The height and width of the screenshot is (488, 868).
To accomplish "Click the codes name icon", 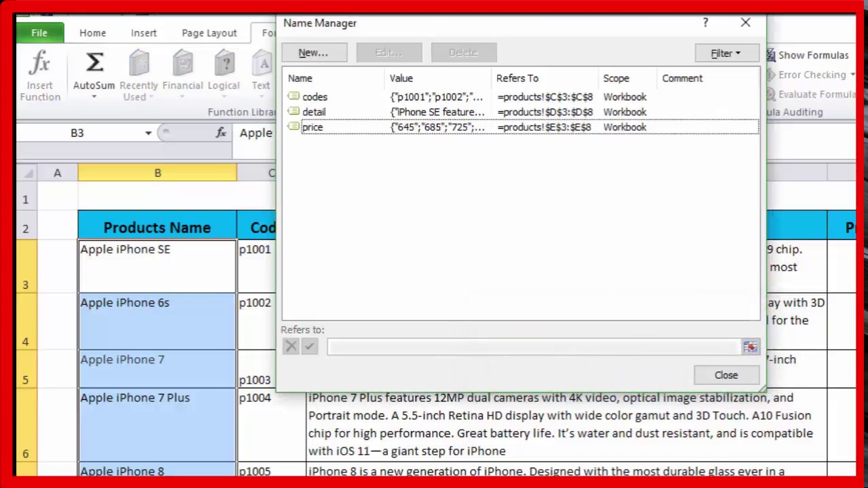I will click(x=294, y=97).
